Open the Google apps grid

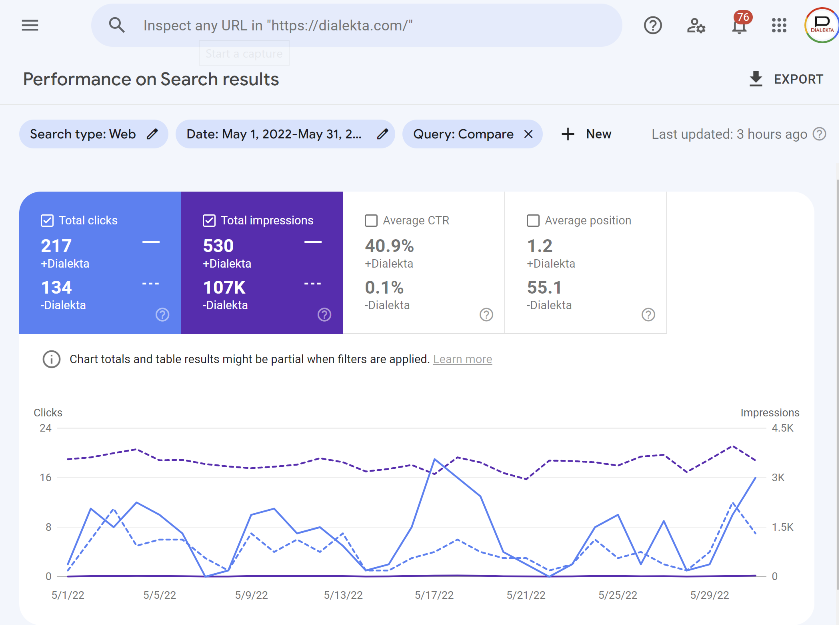point(779,25)
